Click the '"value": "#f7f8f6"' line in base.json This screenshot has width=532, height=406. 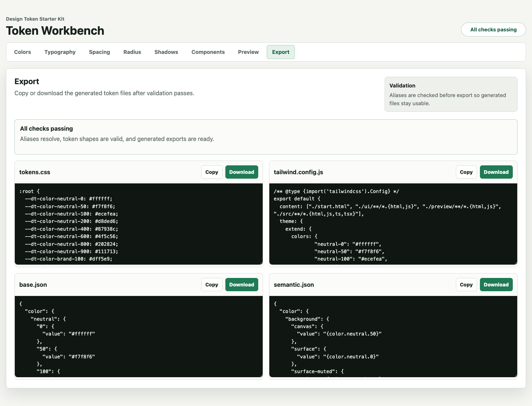[x=69, y=357]
